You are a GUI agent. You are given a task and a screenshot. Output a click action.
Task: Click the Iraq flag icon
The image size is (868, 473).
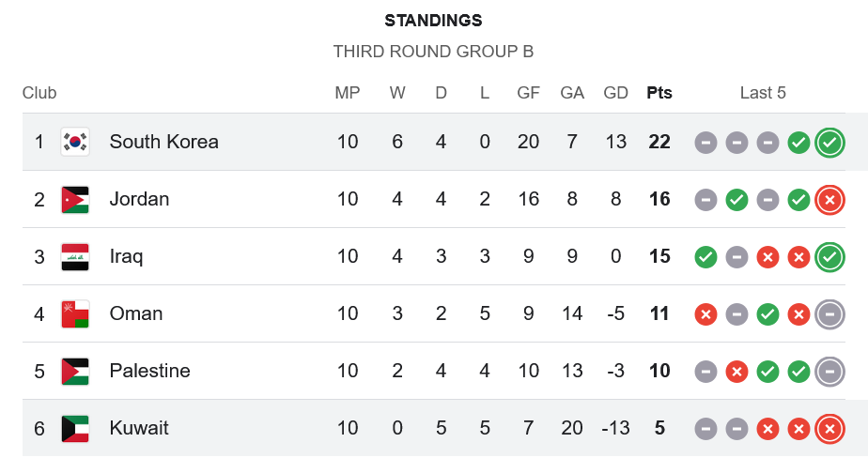point(75,256)
